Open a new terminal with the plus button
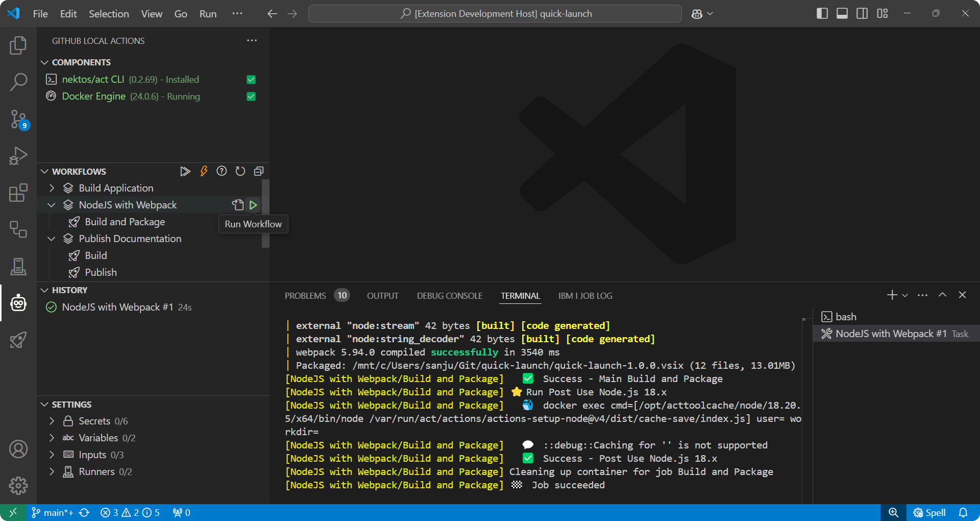 point(891,295)
